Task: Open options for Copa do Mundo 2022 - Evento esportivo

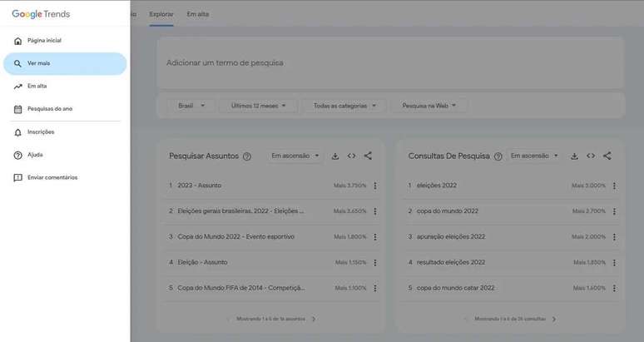Action: [375, 237]
